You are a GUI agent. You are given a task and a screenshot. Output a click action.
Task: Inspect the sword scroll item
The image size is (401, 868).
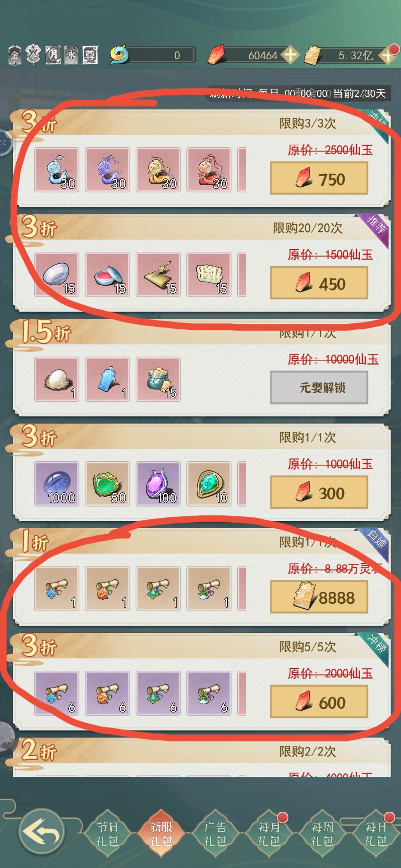pos(158,274)
